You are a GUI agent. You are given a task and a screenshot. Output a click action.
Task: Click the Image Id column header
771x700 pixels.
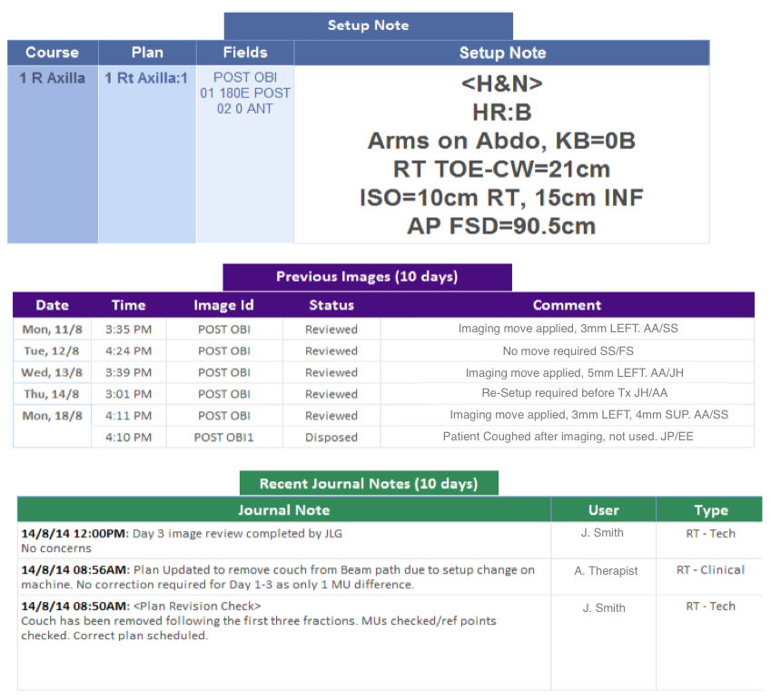223,305
